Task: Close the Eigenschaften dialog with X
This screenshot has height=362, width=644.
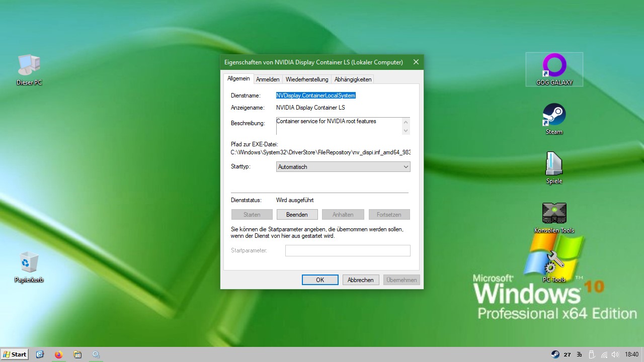Action: pyautogui.click(x=416, y=62)
